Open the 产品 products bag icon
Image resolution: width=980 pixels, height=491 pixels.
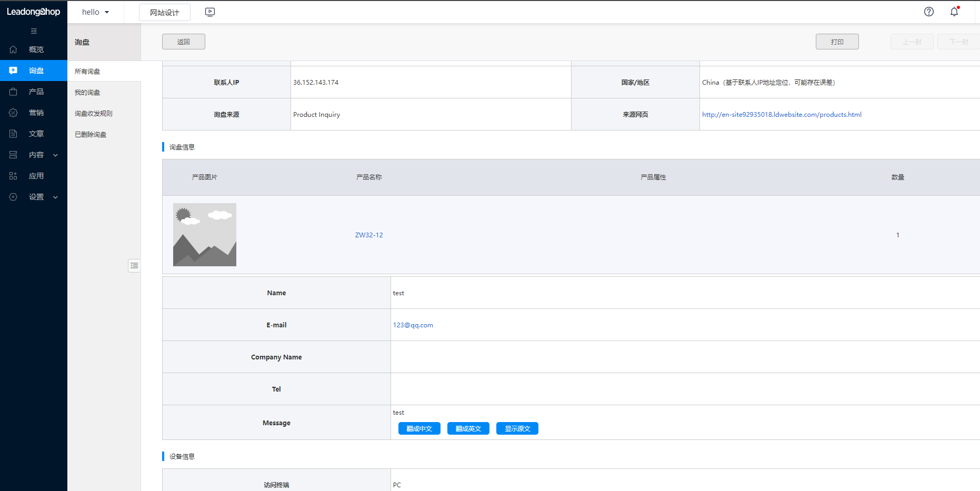[x=14, y=92]
